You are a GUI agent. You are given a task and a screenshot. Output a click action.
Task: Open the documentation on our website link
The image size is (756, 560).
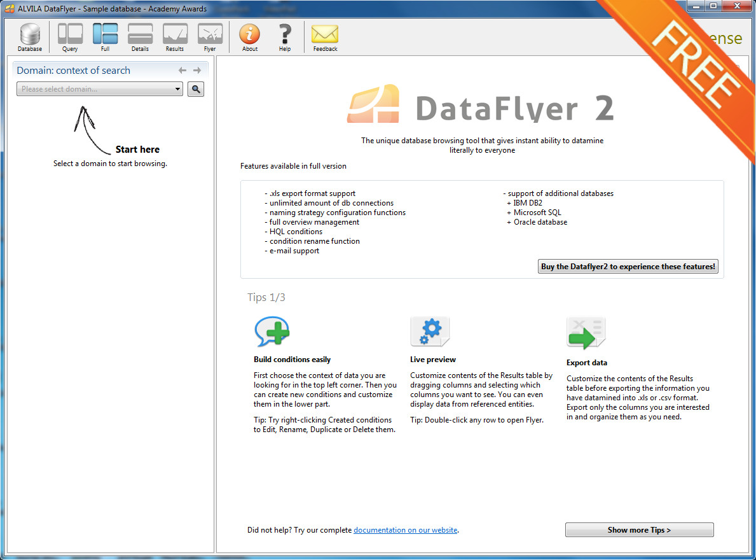406,529
